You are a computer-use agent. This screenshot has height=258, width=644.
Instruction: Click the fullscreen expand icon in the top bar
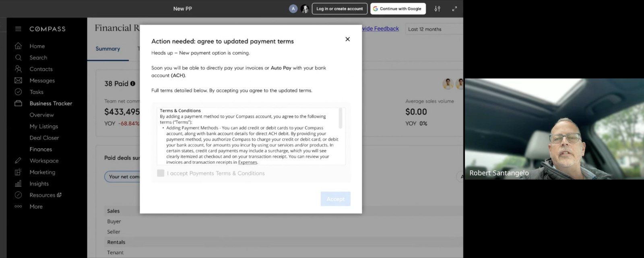click(x=454, y=8)
